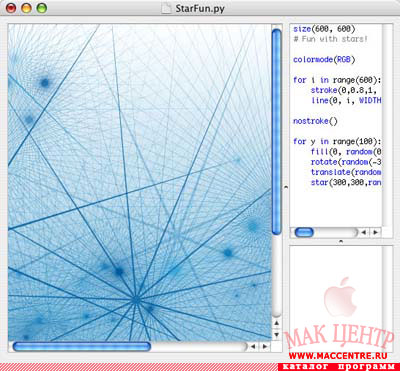
Task: Click the StarFun.py document icon in title bar
Action: 167,8
